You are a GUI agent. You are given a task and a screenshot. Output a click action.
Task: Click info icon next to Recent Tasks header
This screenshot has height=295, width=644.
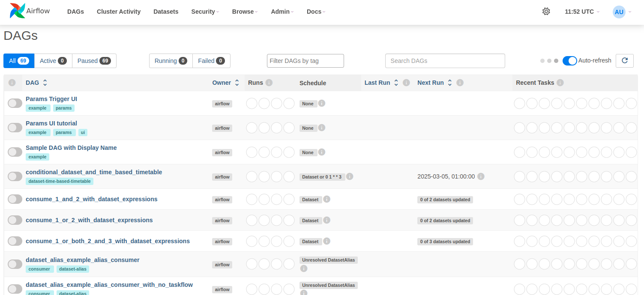point(560,83)
